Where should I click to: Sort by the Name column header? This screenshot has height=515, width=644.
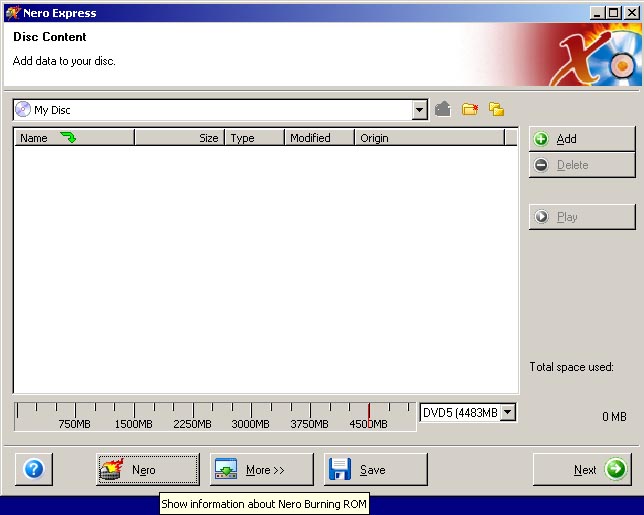tap(74, 138)
